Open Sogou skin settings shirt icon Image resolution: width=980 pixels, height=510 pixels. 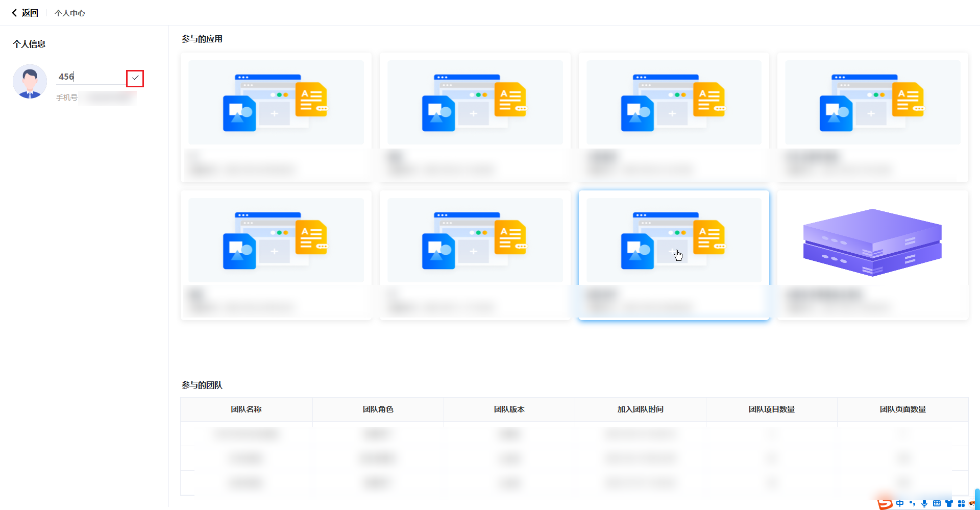click(949, 504)
